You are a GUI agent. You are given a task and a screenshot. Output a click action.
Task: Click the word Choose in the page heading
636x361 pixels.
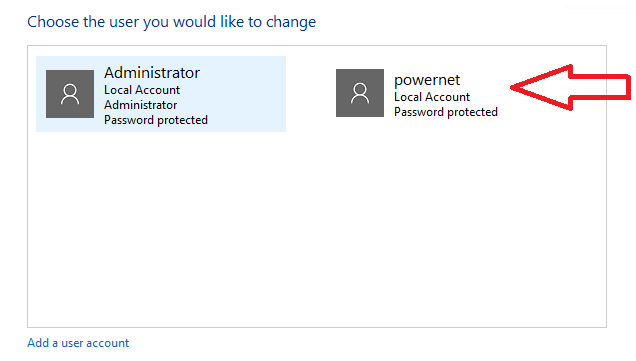(x=53, y=22)
